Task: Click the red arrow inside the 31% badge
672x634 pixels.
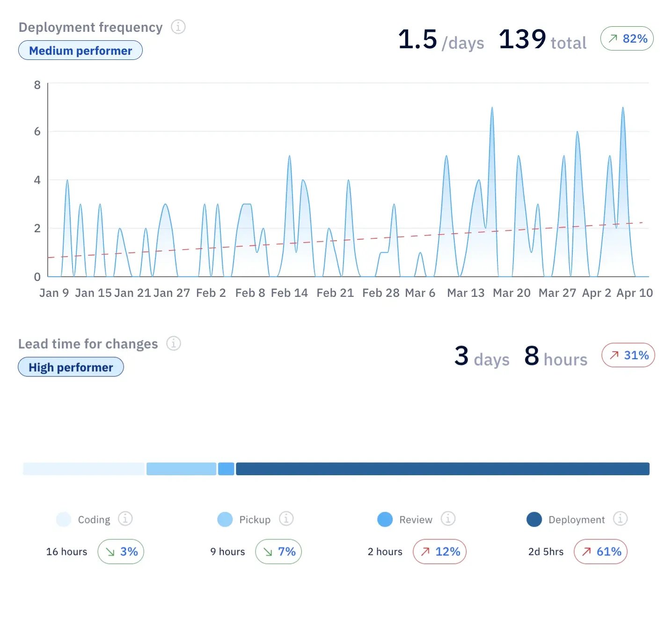Action: [614, 355]
